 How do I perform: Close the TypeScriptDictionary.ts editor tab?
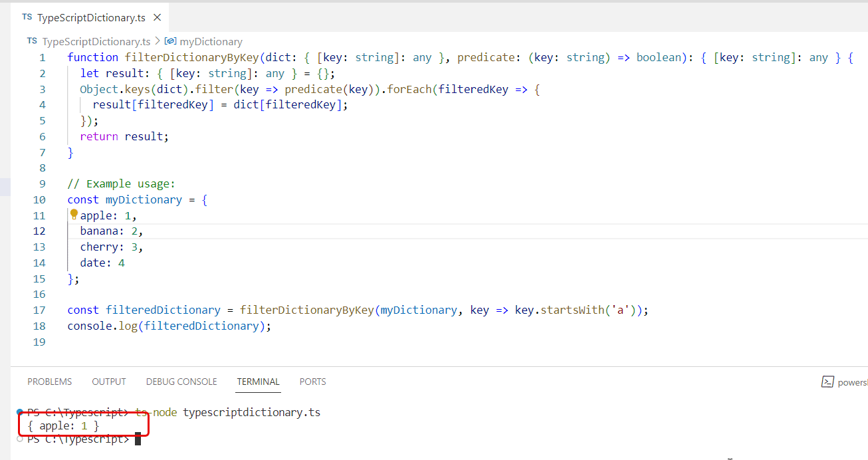pyautogui.click(x=158, y=18)
